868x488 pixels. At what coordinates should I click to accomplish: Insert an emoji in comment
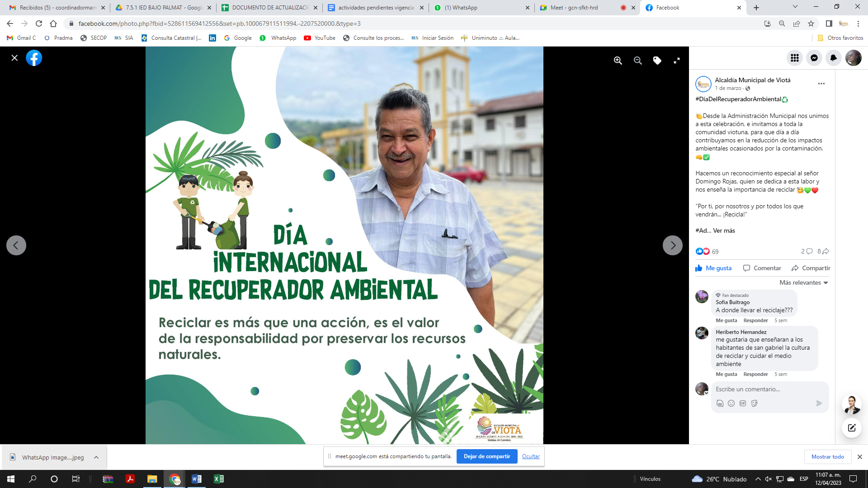click(x=731, y=403)
